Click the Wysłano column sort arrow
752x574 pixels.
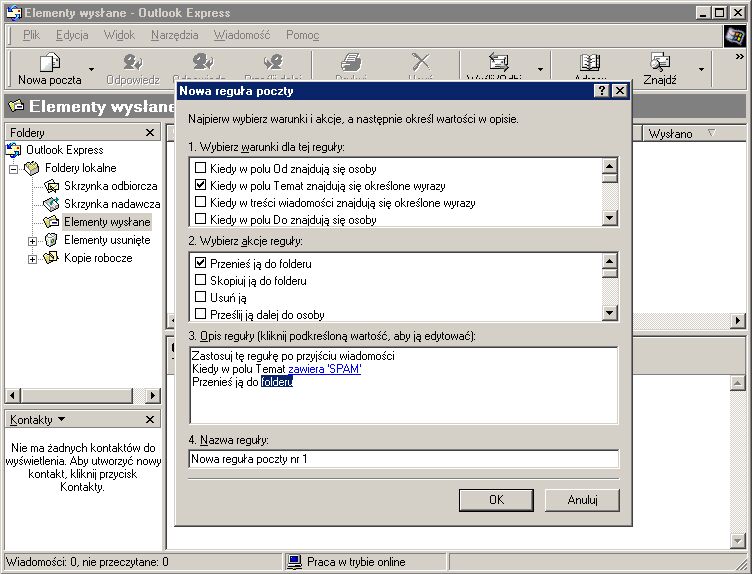[712, 133]
